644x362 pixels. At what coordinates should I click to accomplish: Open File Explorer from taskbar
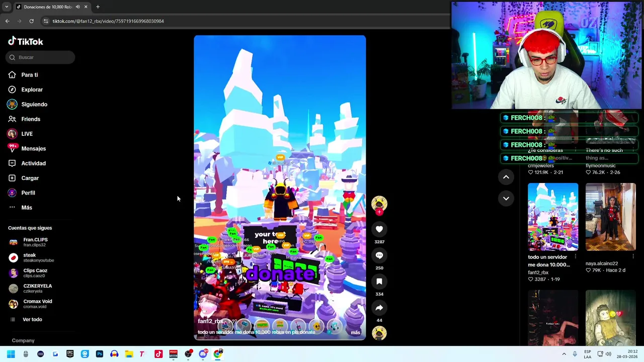(x=129, y=354)
